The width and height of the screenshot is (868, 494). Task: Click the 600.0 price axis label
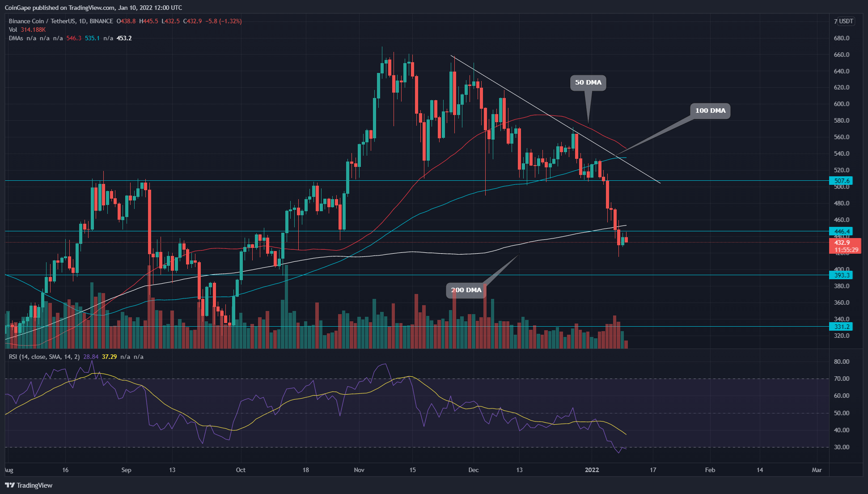tap(842, 104)
